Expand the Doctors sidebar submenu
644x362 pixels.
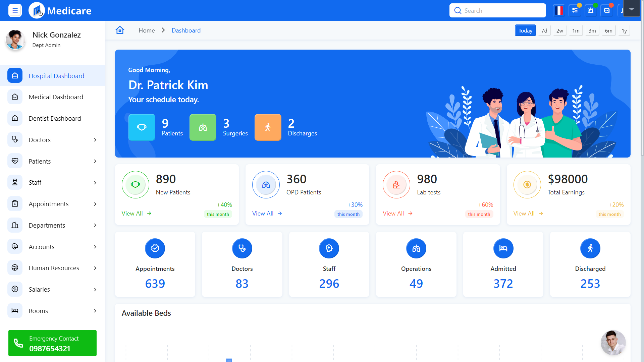click(x=95, y=140)
